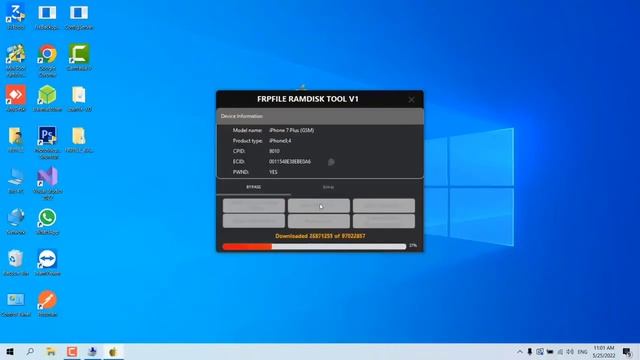The height and width of the screenshot is (360, 640).
Task: Switch to the BYPASS tab
Action: (x=253, y=187)
